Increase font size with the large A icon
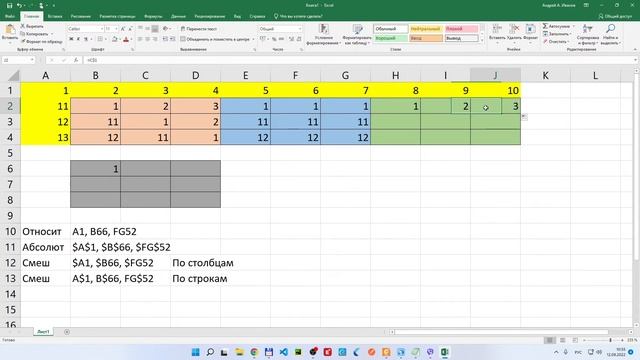 click(123, 29)
